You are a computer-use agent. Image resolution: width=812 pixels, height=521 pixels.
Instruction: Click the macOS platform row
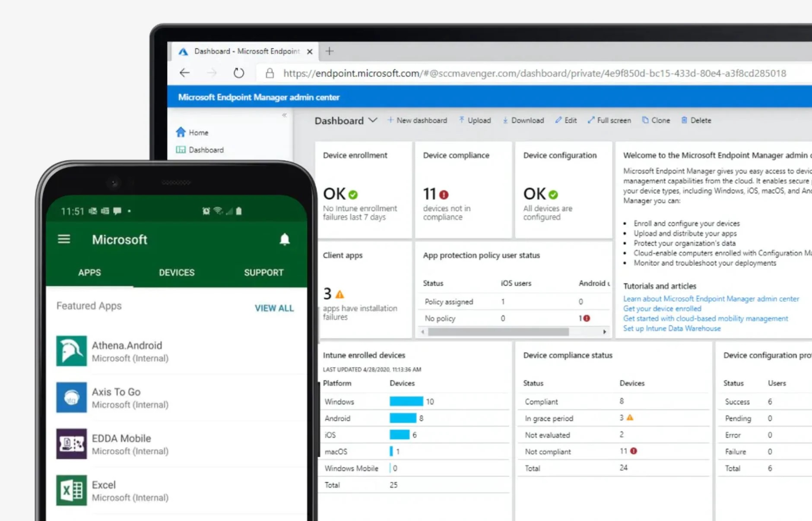click(414, 452)
